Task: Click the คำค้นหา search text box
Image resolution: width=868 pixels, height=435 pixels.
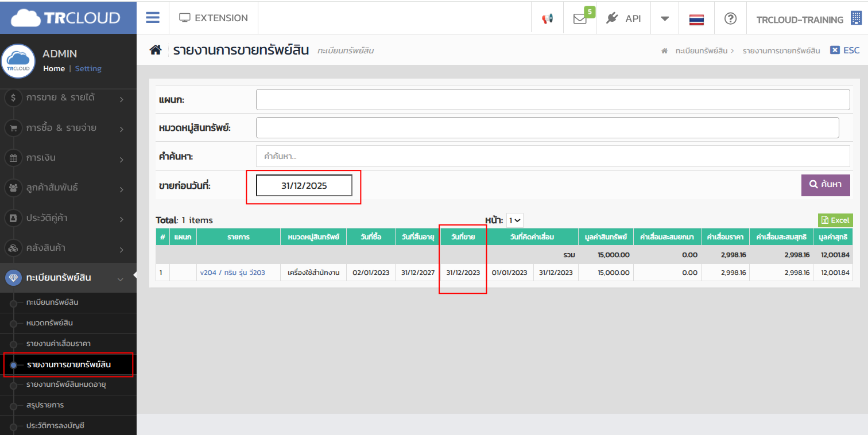Action: click(x=552, y=156)
